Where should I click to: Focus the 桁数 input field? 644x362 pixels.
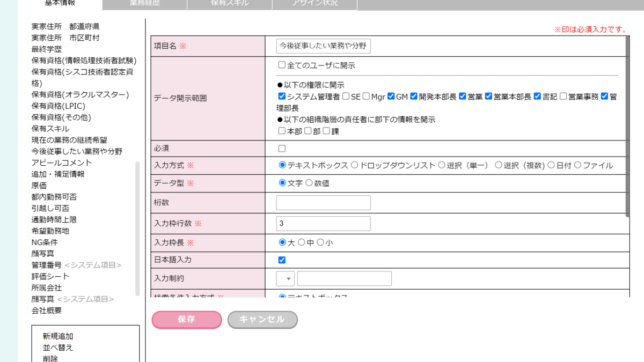pyautogui.click(x=323, y=203)
